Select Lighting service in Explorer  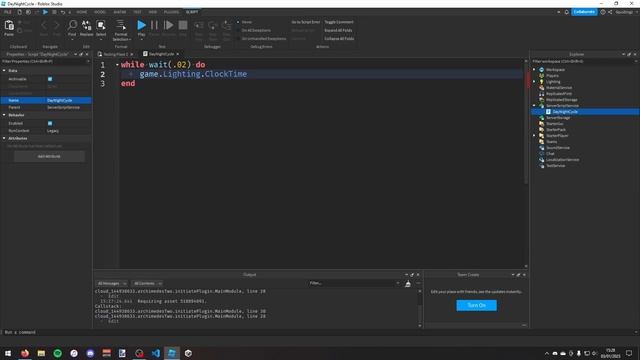(x=553, y=82)
